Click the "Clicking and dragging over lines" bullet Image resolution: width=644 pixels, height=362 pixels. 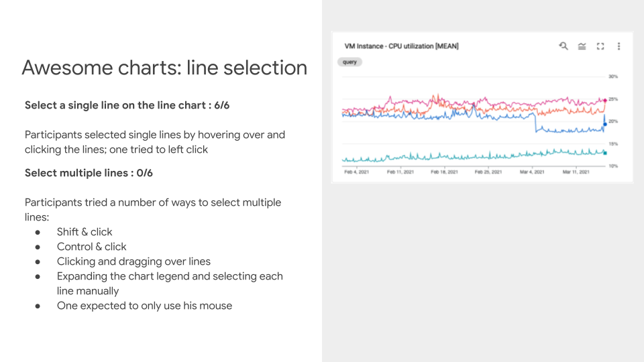click(x=133, y=261)
